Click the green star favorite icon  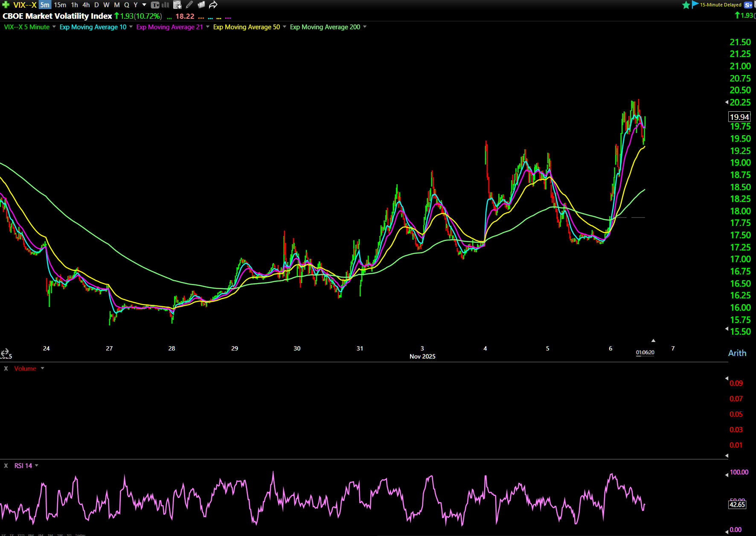686,5
